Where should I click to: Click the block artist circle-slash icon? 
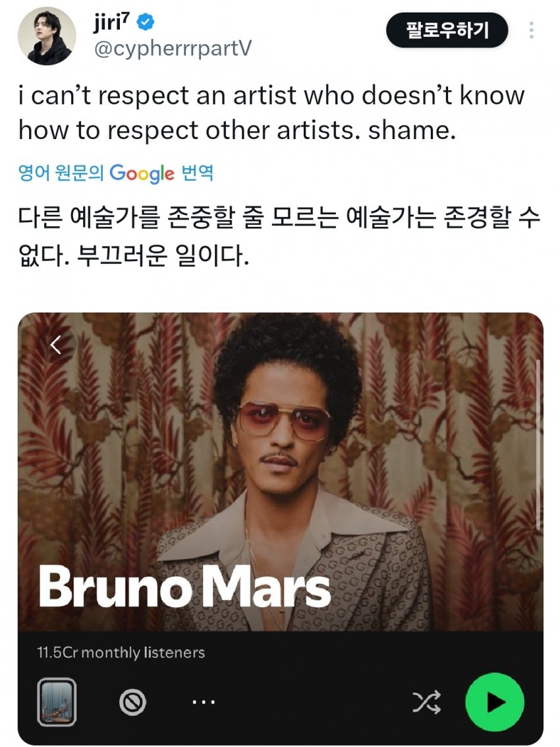(x=132, y=702)
